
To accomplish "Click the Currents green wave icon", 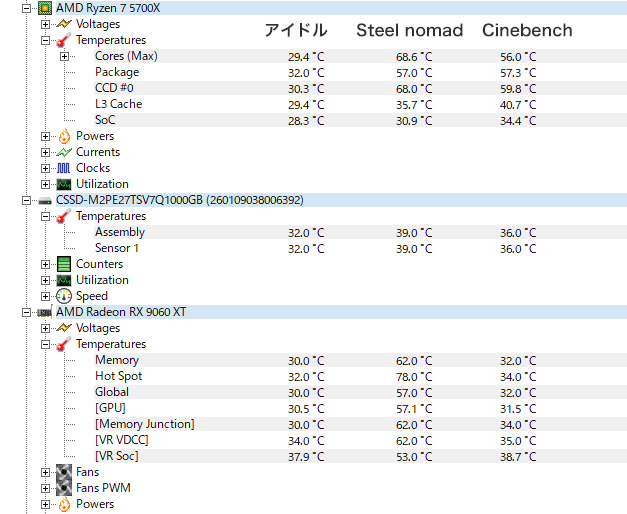I will [64, 152].
